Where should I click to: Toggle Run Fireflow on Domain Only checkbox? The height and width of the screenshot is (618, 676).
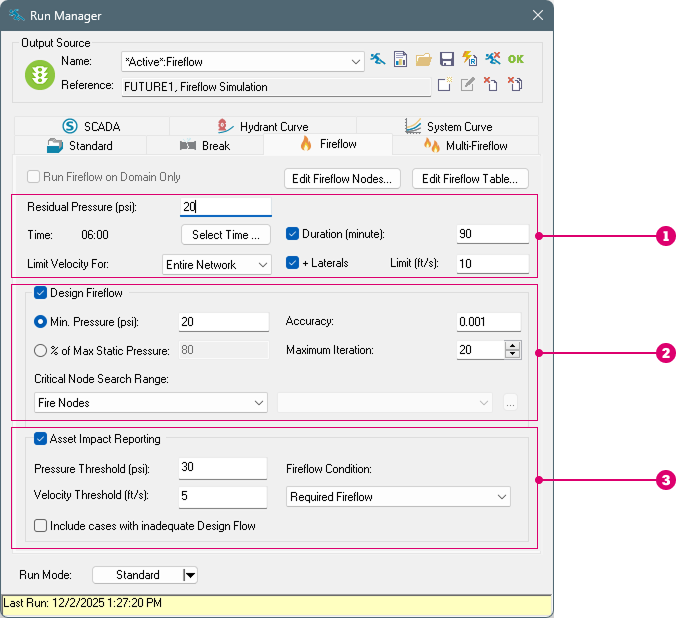coord(33,177)
